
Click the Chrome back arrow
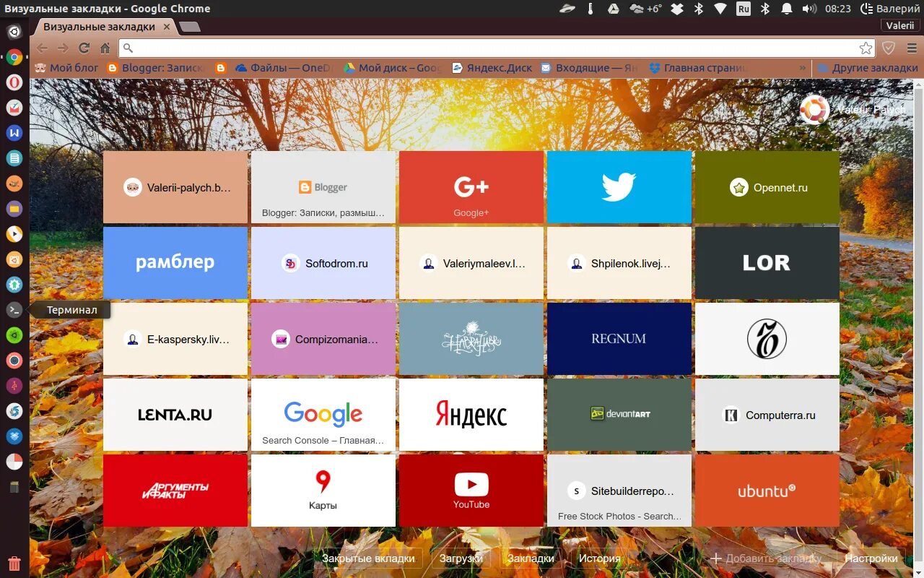tap(42, 48)
